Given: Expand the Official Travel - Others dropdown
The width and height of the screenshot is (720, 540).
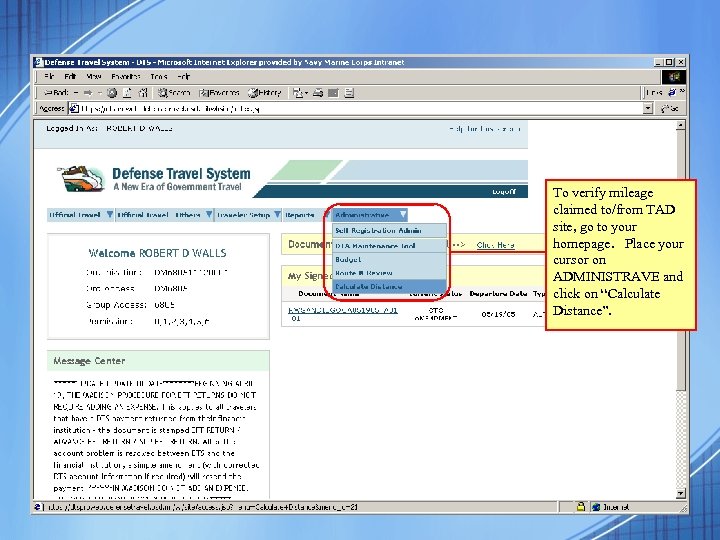Looking at the screenshot, I should pyautogui.click(x=209, y=214).
